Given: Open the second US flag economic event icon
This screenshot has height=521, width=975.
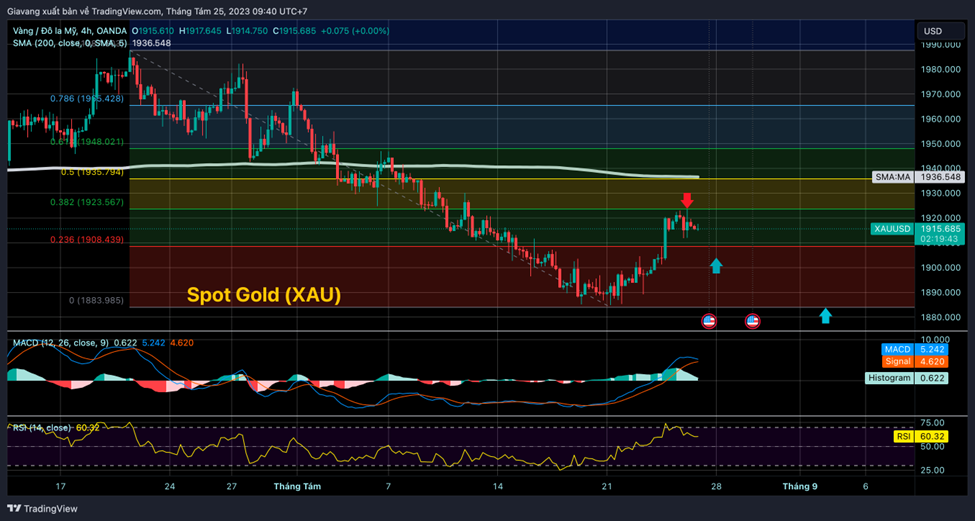Looking at the screenshot, I should tap(752, 321).
